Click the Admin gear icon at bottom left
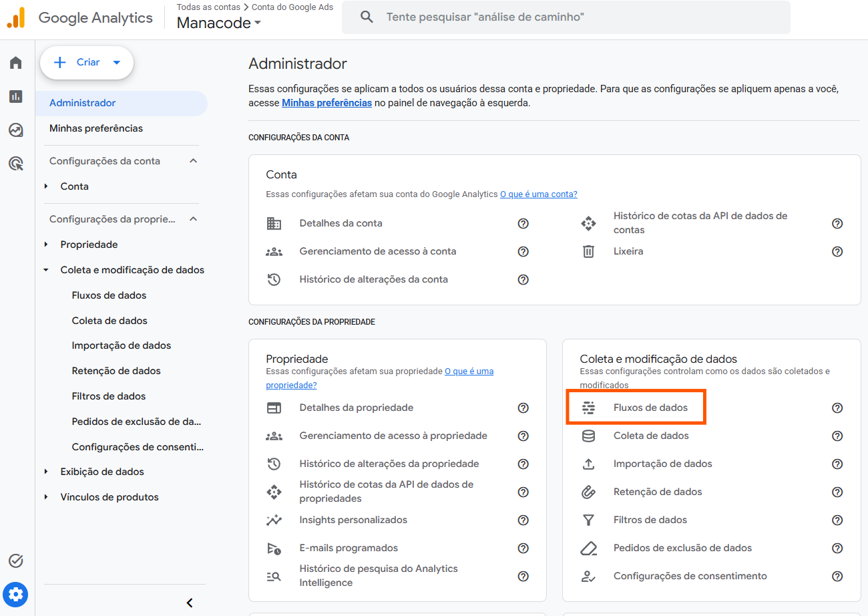868x616 pixels. (x=16, y=593)
